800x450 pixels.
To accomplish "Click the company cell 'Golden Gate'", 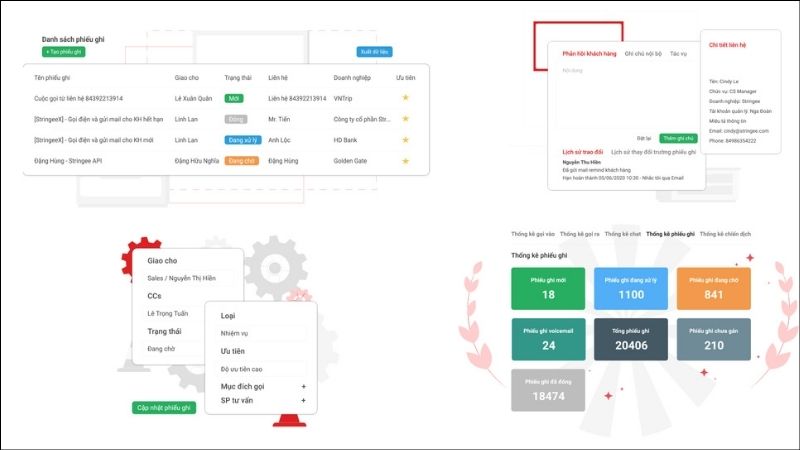I will (x=350, y=161).
